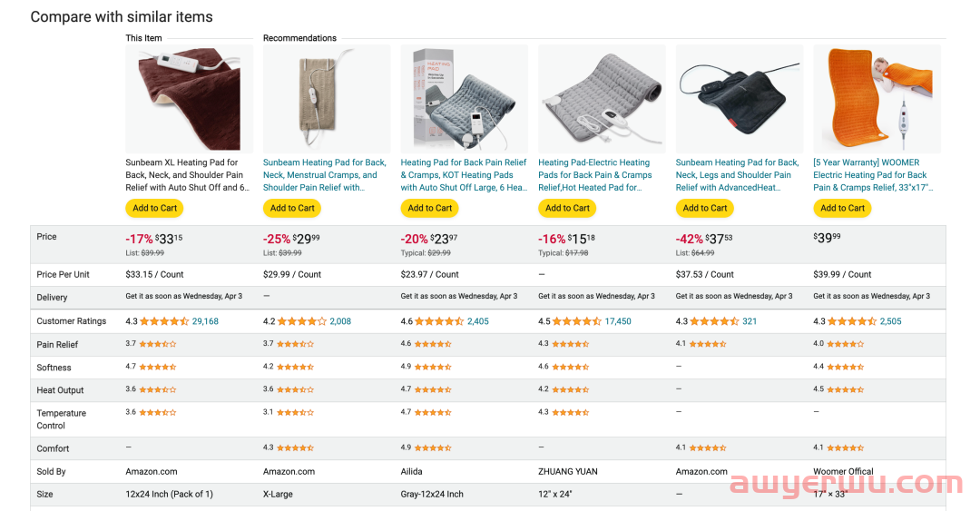
Task: Open Sunbeam AdvancedHeat heating pad link
Action: click(738, 175)
